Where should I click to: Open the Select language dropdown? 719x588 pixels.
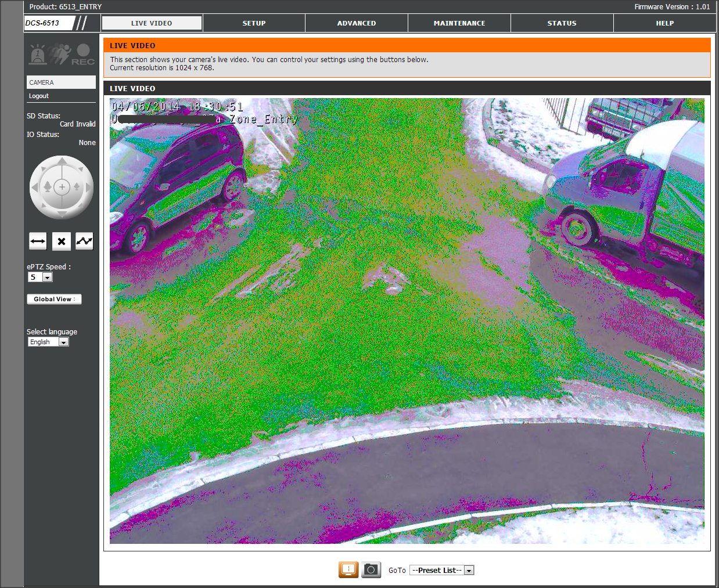coord(48,342)
